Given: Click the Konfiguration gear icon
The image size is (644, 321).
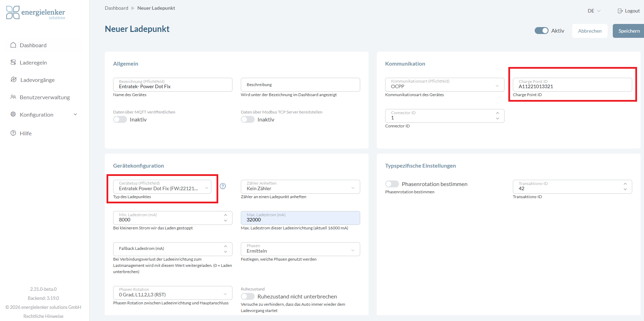Looking at the screenshot, I should 13,115.
